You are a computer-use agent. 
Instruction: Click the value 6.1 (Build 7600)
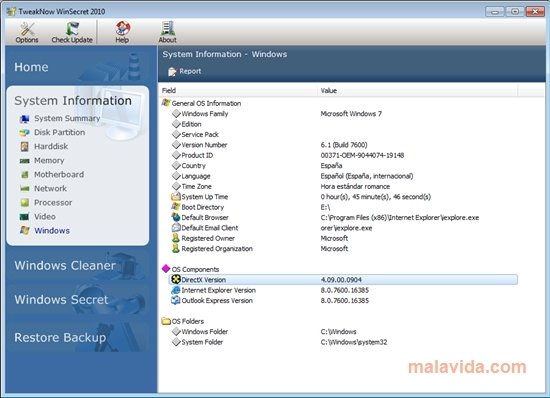coord(344,145)
